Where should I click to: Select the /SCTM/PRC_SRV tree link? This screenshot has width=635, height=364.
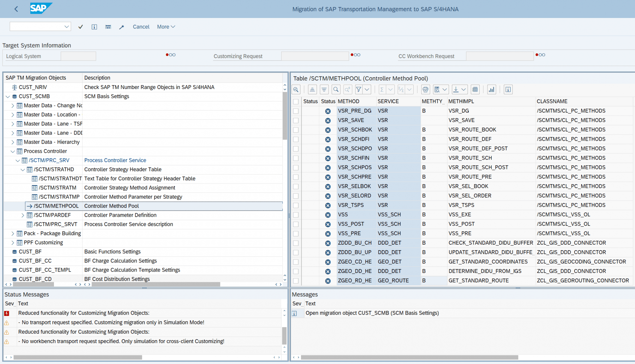[49, 160]
